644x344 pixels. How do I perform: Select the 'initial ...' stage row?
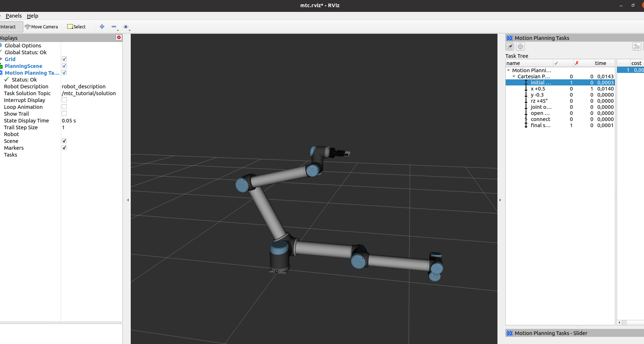coord(560,83)
